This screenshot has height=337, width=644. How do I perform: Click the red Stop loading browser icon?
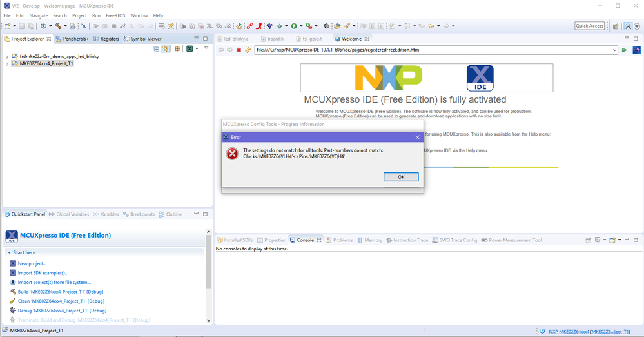click(239, 50)
